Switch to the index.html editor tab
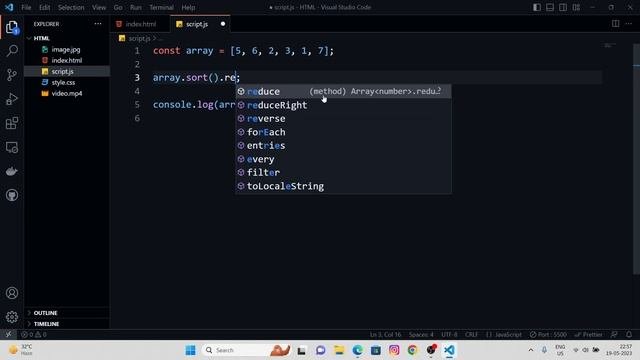 (140, 24)
